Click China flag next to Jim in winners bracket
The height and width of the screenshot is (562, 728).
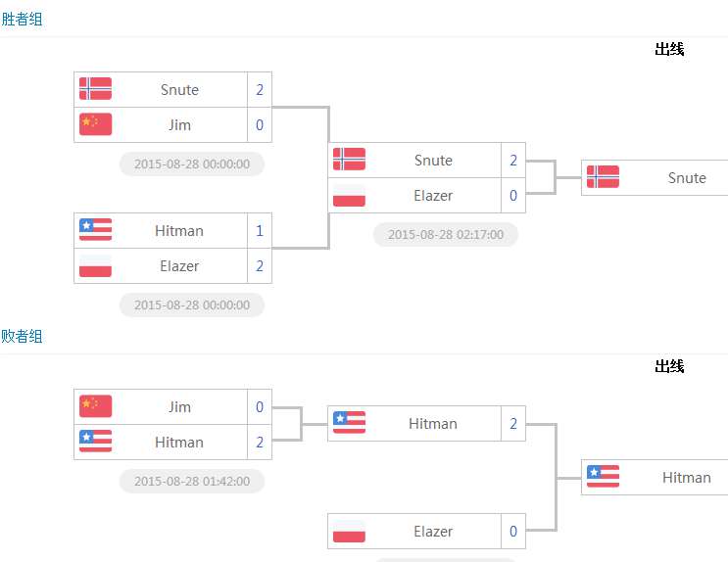95,124
